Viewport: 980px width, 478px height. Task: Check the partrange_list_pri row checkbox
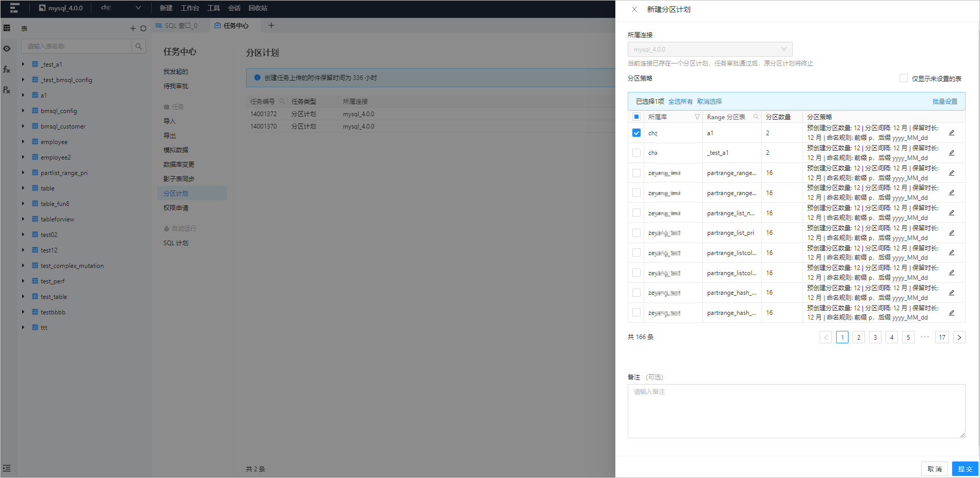point(636,233)
